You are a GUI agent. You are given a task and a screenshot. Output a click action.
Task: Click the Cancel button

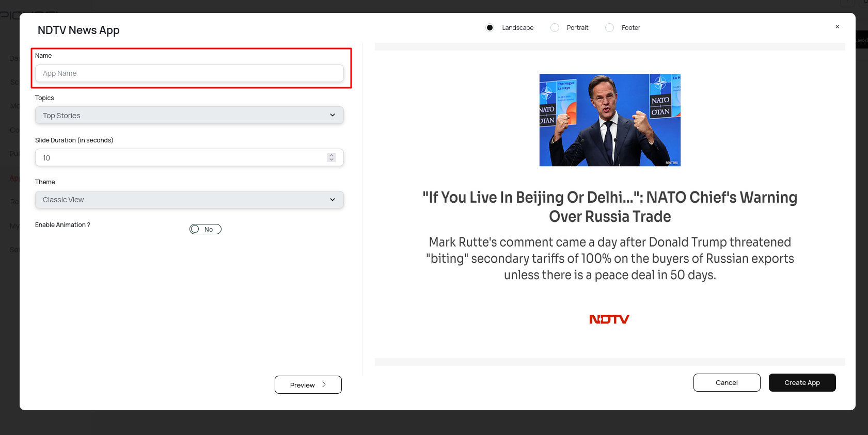pyautogui.click(x=727, y=383)
